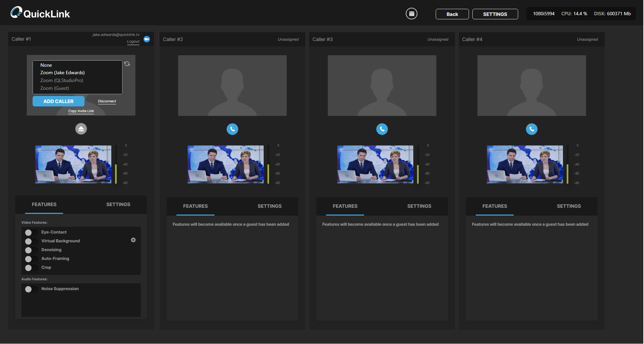
Task: Open Caller #3 Features tab
Action: click(345, 206)
